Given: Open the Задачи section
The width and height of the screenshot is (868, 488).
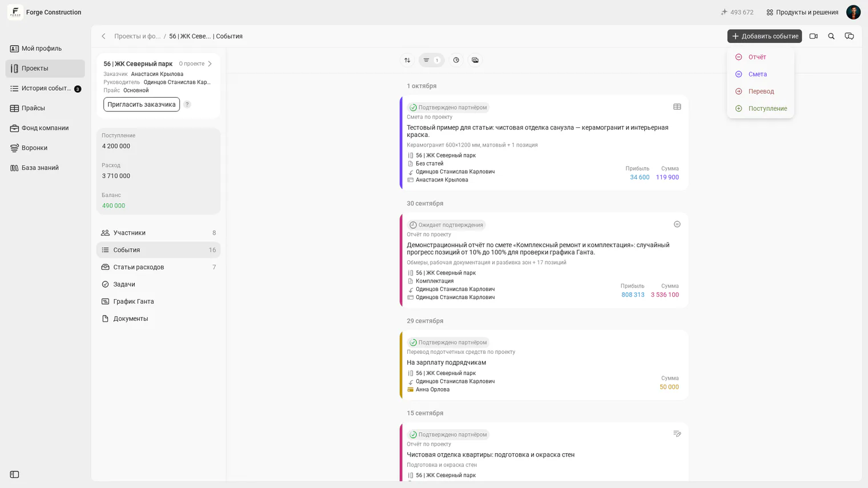Looking at the screenshot, I should pyautogui.click(x=158, y=284).
